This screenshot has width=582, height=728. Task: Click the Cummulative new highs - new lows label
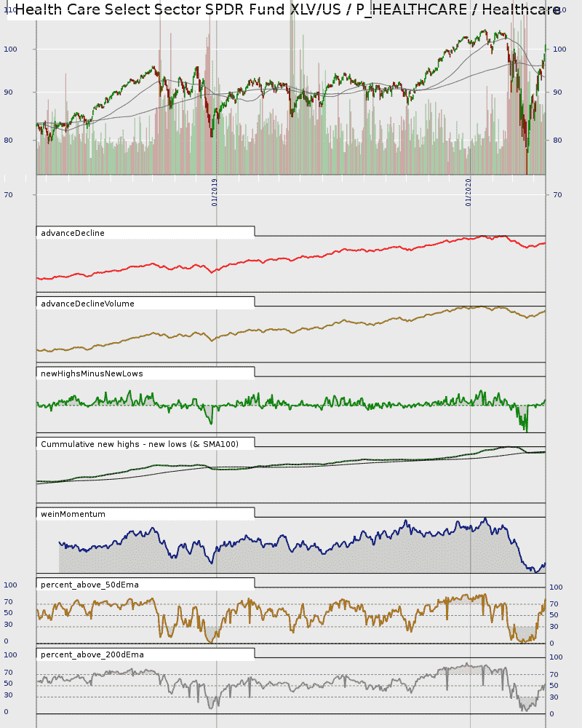140,444
